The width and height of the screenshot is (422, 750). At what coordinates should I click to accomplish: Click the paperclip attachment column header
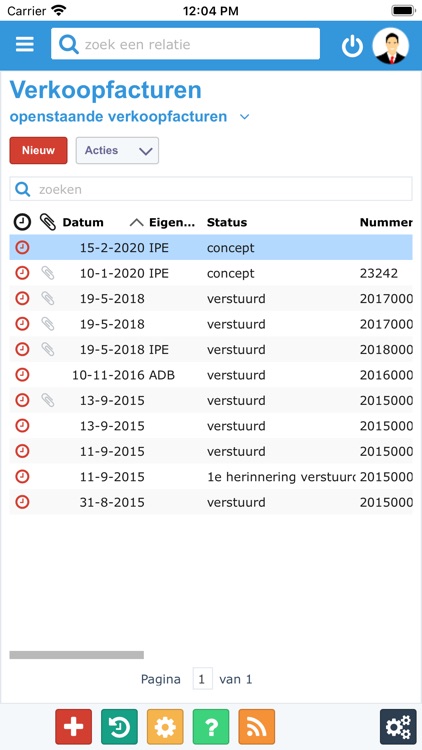pyautogui.click(x=48, y=222)
